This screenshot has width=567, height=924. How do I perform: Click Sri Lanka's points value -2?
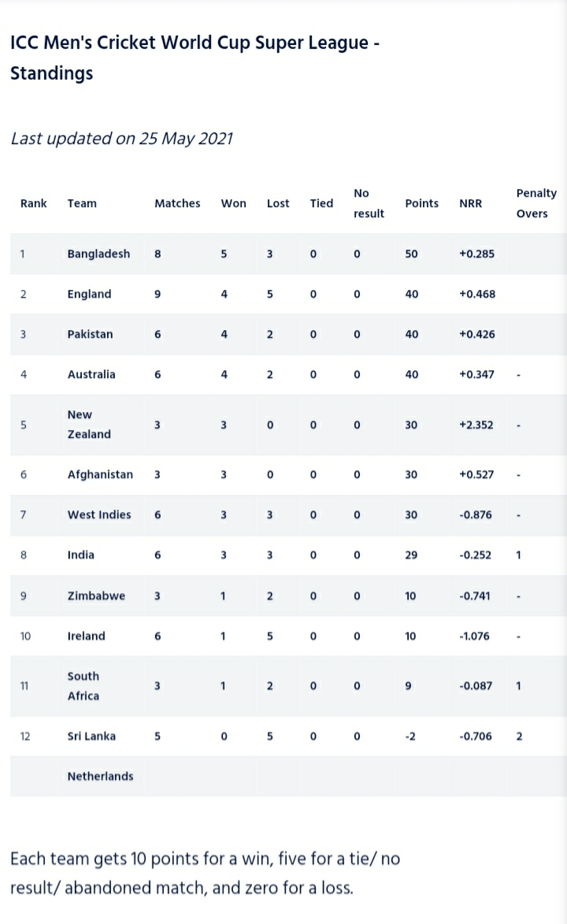point(410,736)
